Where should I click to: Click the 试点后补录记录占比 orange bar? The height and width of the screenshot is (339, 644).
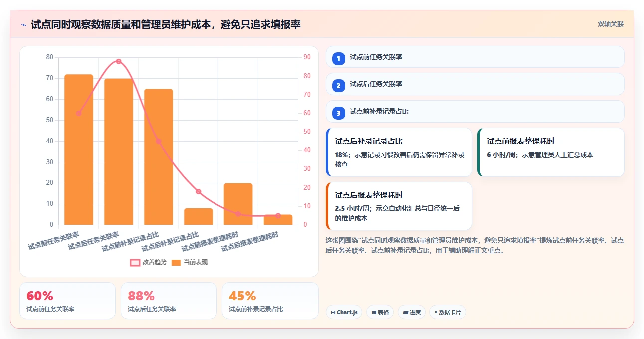click(x=199, y=217)
